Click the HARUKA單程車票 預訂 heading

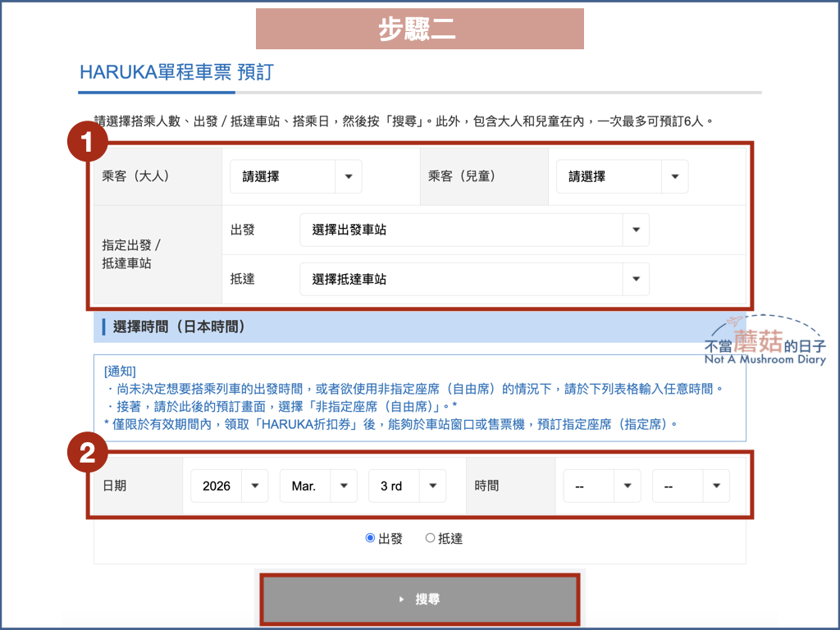pyautogui.click(x=177, y=73)
